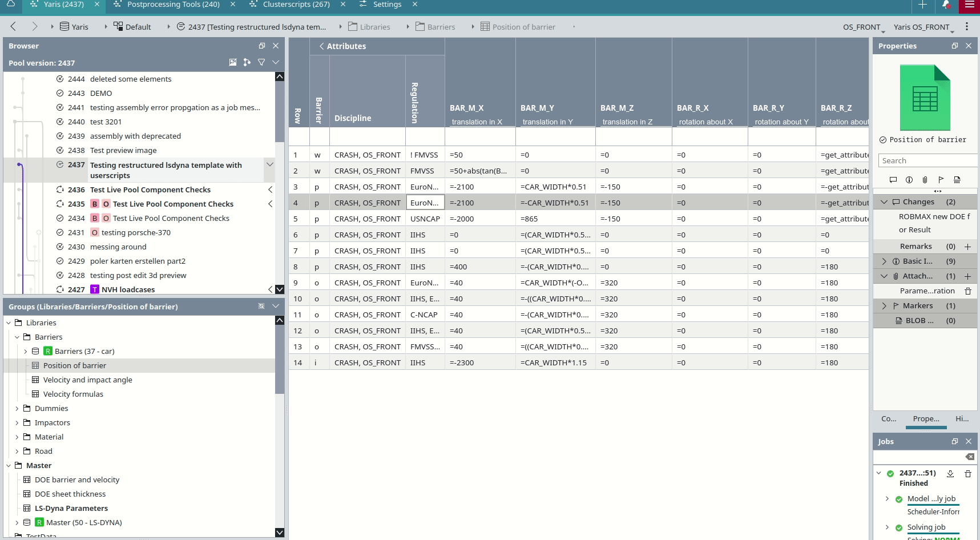Screen dimensions: 980x540
Task: Click the info icon below the Properties search
Action: tap(909, 179)
